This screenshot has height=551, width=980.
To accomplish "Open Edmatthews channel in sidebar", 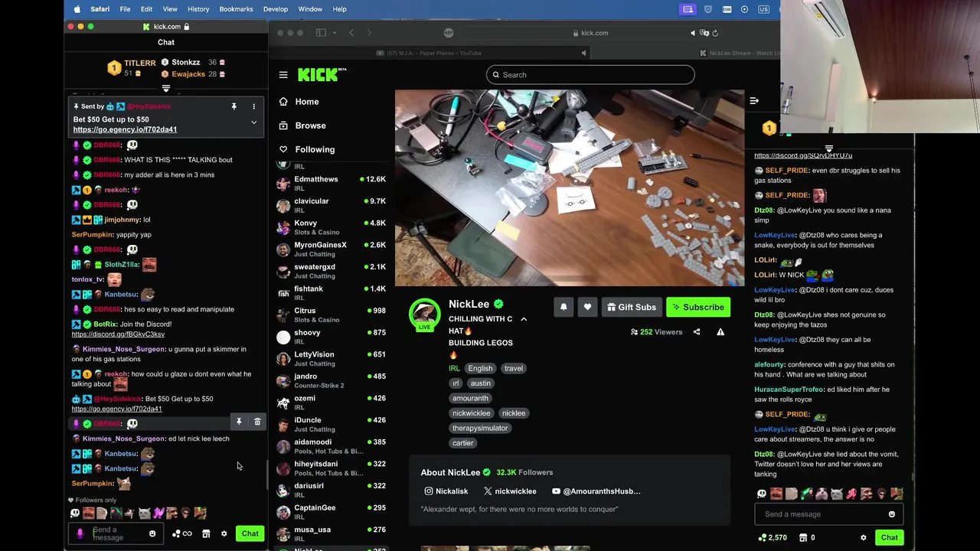I will coord(331,184).
